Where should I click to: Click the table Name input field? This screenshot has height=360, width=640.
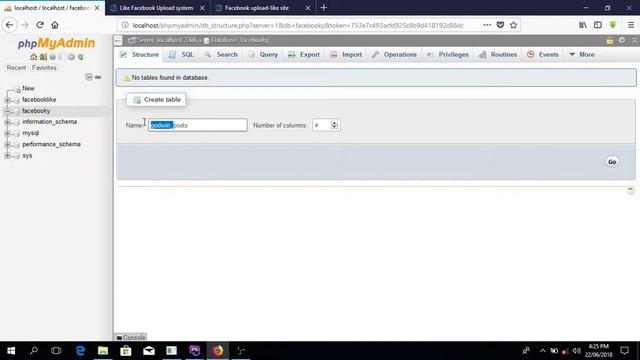coord(198,125)
